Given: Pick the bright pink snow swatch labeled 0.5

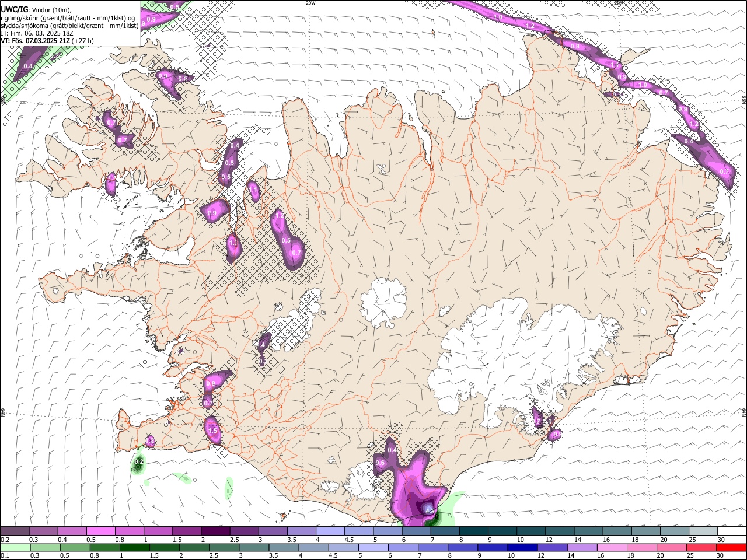Looking at the screenshot, I should (x=101, y=531).
